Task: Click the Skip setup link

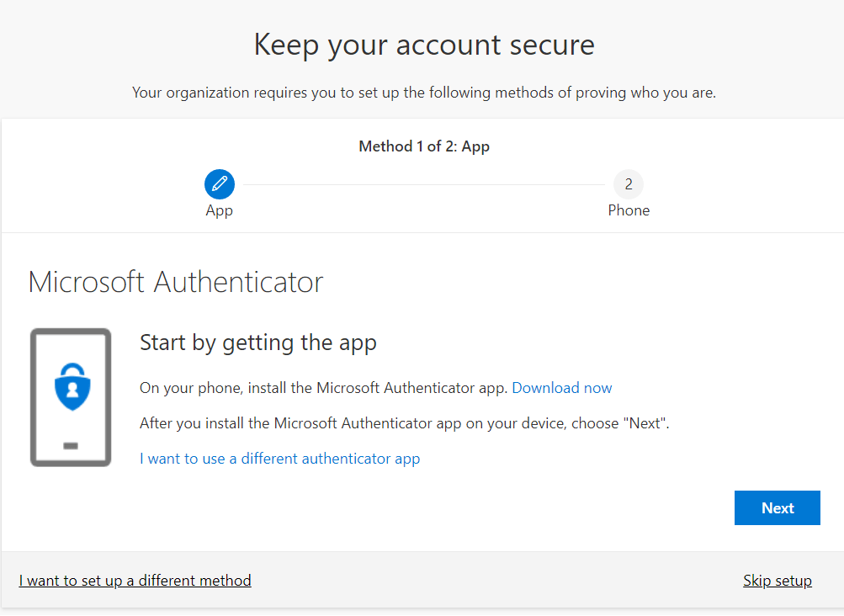Action: [778, 581]
